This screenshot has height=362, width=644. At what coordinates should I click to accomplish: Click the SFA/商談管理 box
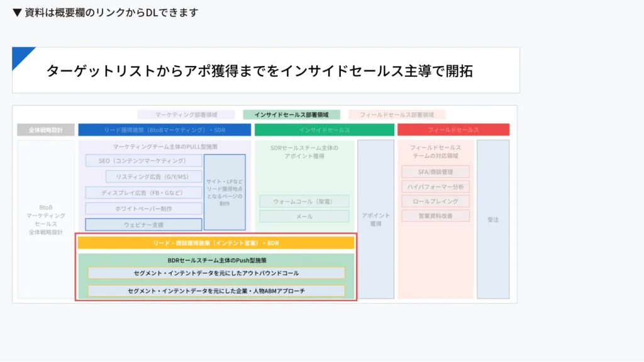(435, 172)
